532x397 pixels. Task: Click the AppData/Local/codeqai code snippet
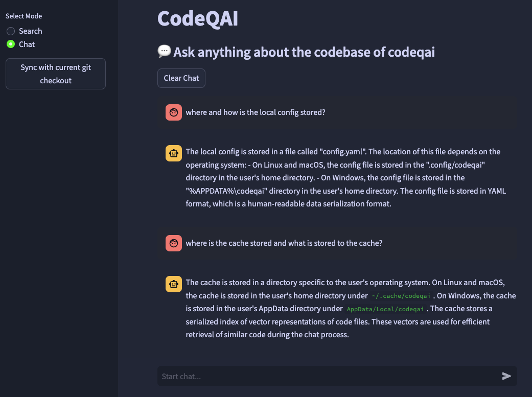385,309
